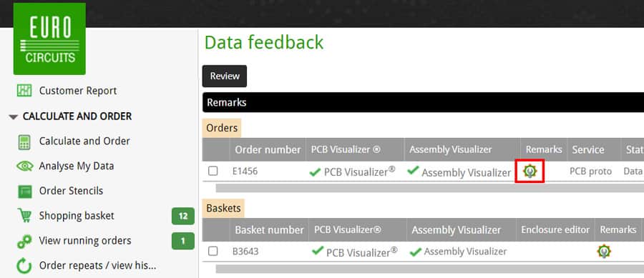Click the Analyse My Data eye icon
Viewport: 644px width, 278px height.
point(24,166)
